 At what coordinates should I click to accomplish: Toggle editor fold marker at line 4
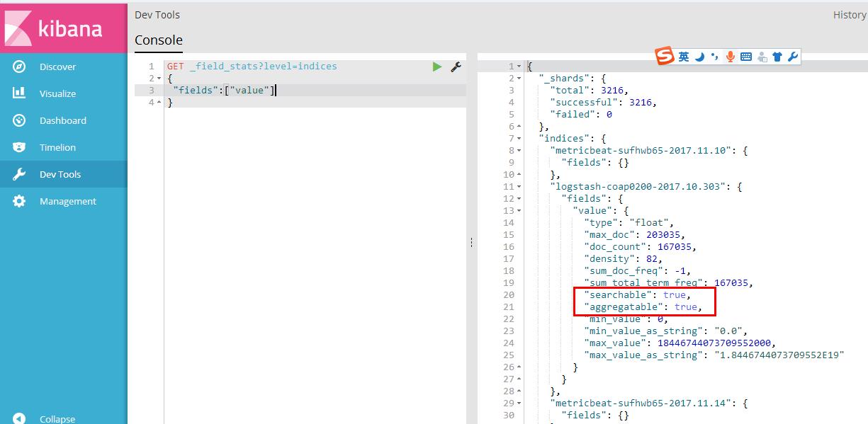pyautogui.click(x=159, y=103)
